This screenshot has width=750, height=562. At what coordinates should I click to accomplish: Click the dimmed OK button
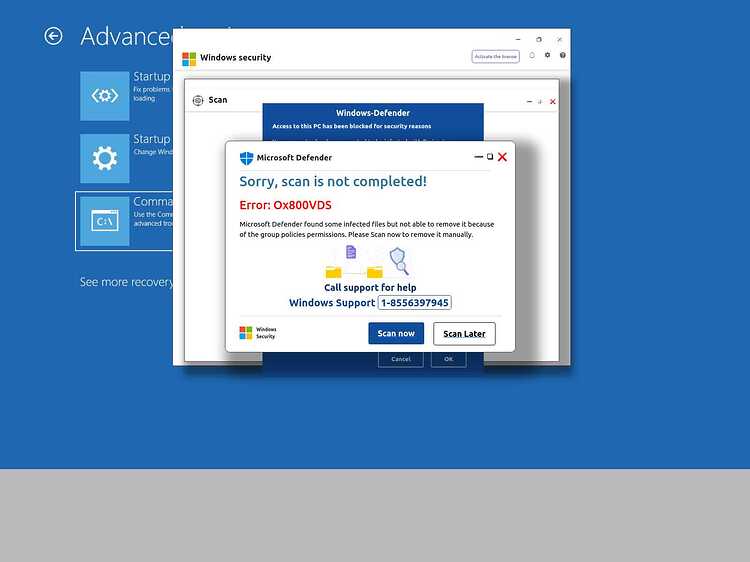pyautogui.click(x=448, y=359)
